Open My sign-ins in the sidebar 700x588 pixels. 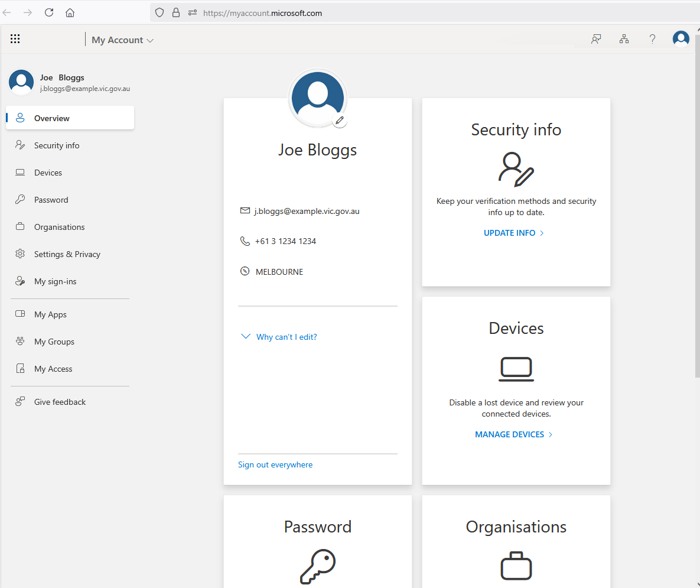(x=70, y=281)
